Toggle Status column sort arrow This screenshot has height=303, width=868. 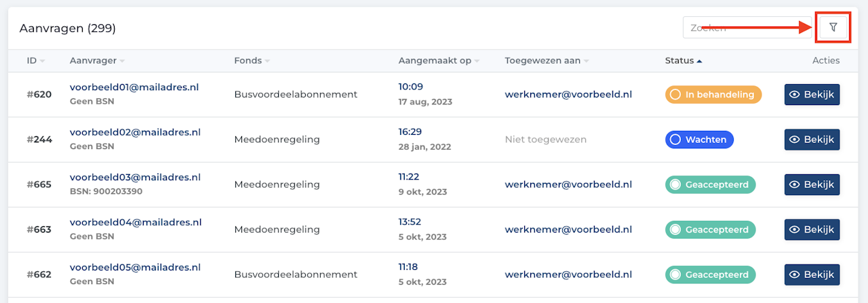699,61
